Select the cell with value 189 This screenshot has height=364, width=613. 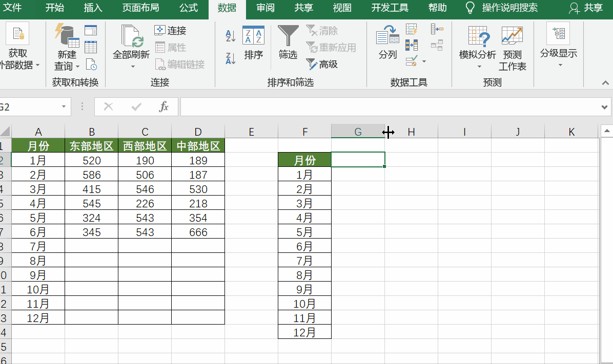(x=198, y=160)
